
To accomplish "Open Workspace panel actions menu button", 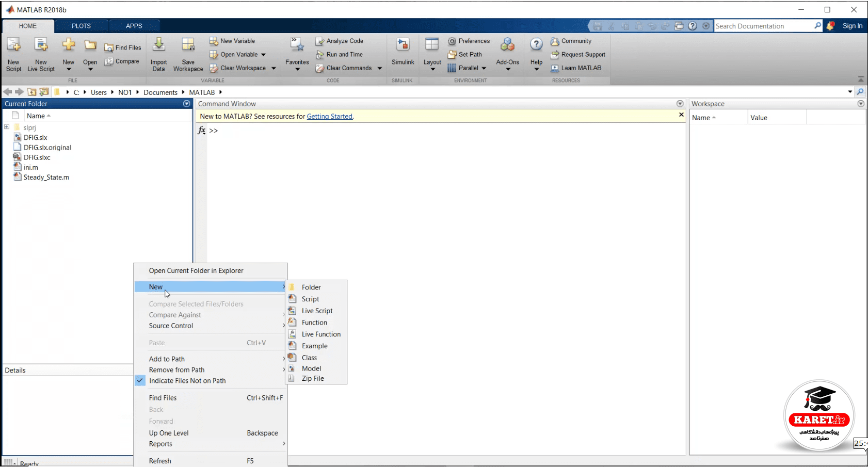I will point(861,104).
